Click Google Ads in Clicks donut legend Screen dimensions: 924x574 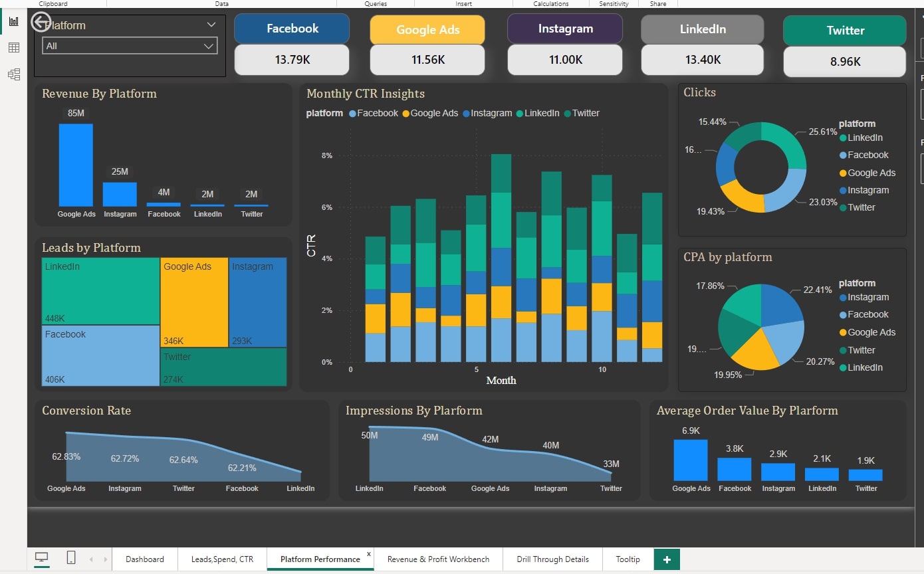867,173
